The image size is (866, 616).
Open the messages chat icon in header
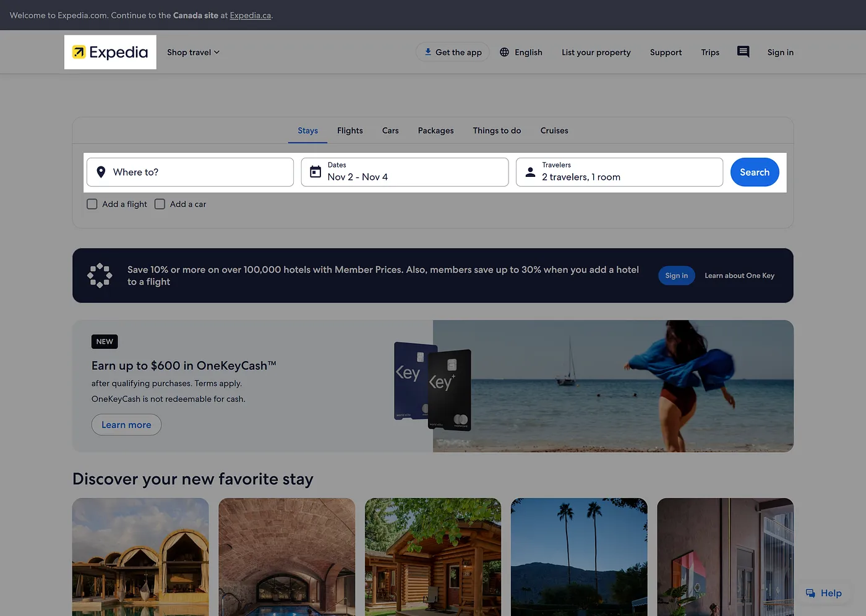pos(743,52)
